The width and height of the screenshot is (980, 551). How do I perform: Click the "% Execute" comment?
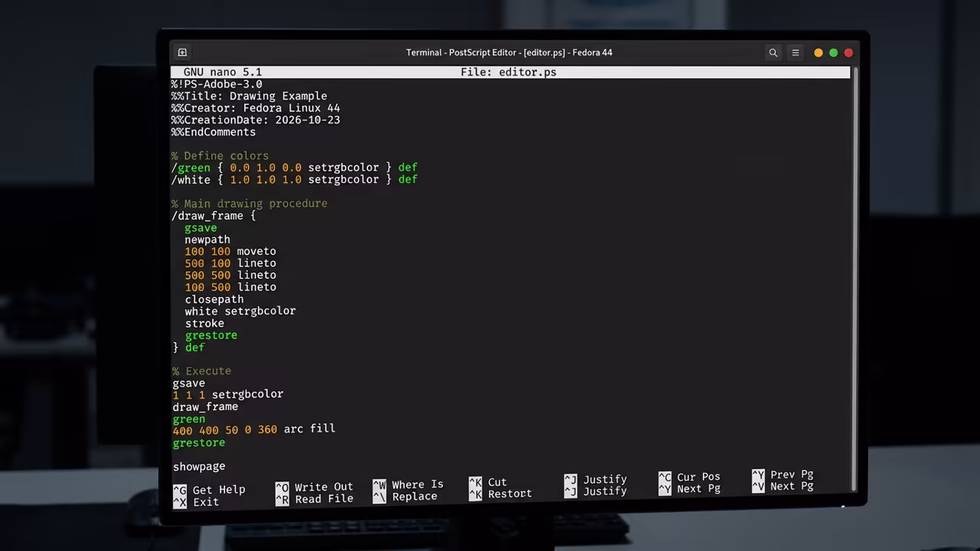tap(202, 372)
